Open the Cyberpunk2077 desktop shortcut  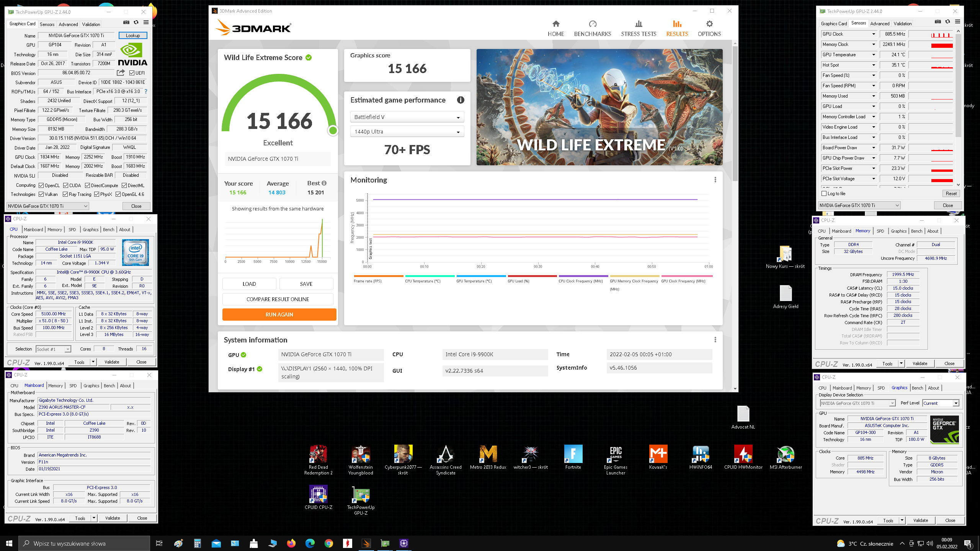tap(403, 460)
